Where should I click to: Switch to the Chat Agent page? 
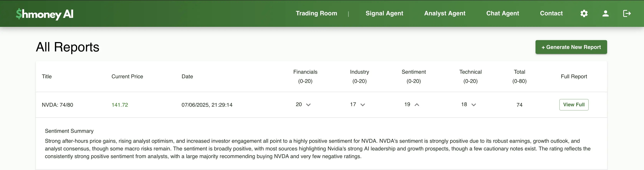(x=502, y=13)
